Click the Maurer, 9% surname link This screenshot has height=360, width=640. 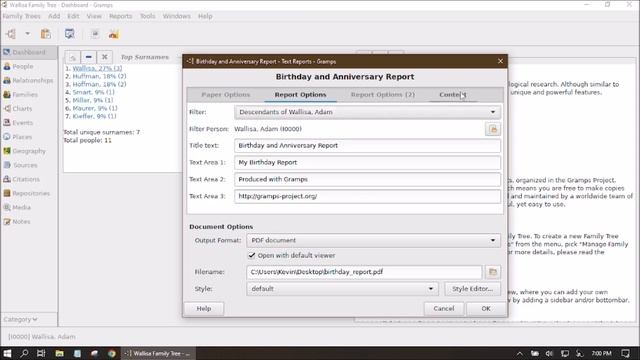click(95, 108)
